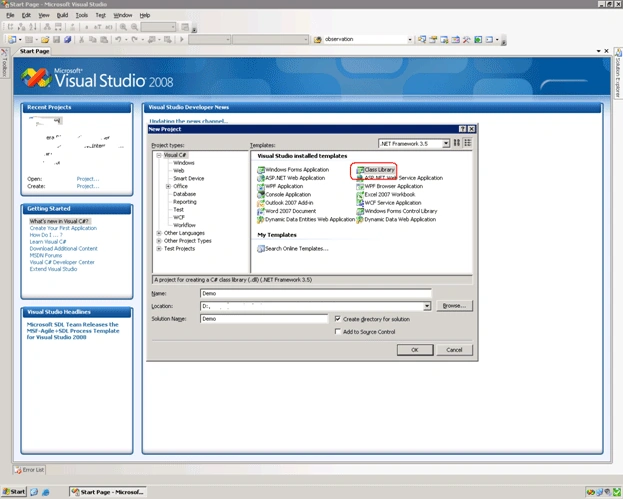Click the OK button
623x499 pixels.
pos(415,350)
